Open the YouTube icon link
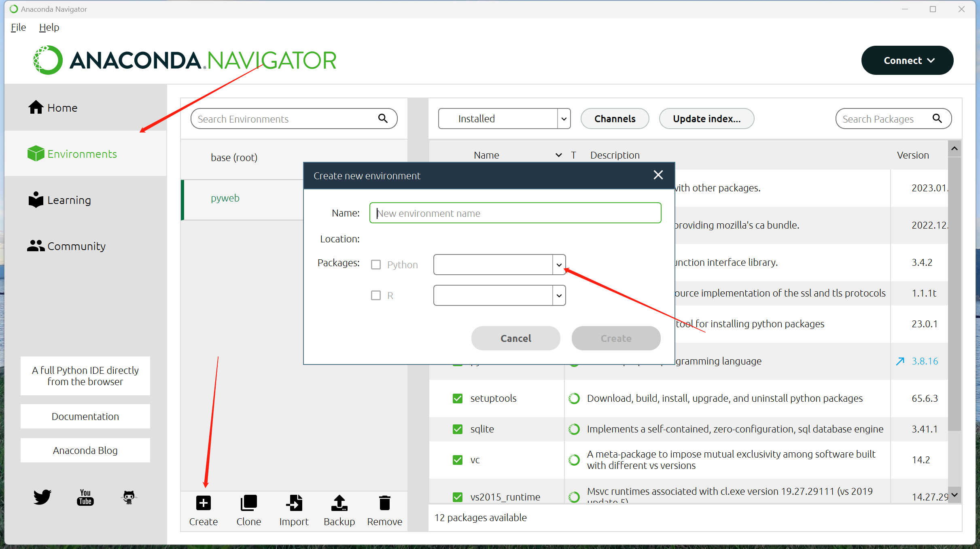 (85, 497)
